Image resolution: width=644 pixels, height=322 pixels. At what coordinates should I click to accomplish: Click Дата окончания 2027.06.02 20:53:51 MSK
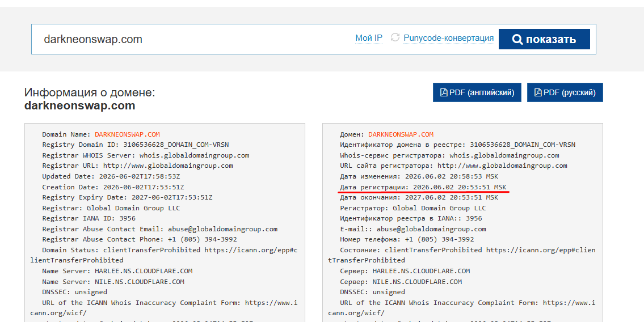click(419, 197)
